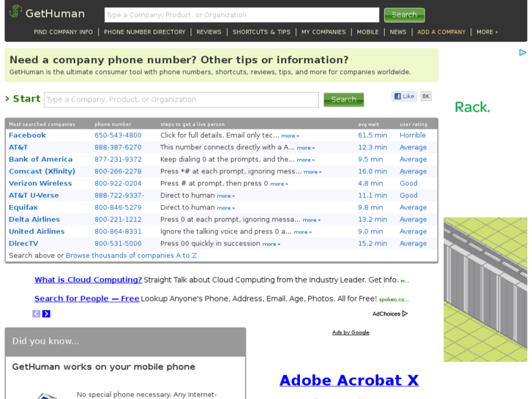The height and width of the screenshot is (399, 532).
Task: Click more link in Bank of America row
Action: 306,160
